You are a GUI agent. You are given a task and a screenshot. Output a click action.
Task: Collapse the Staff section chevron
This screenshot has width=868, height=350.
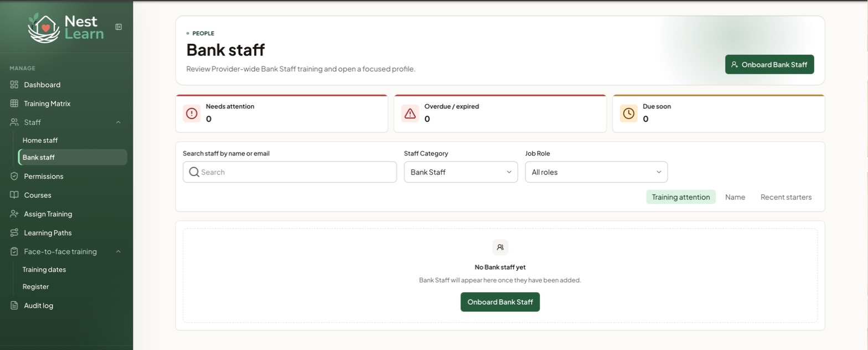click(x=118, y=122)
